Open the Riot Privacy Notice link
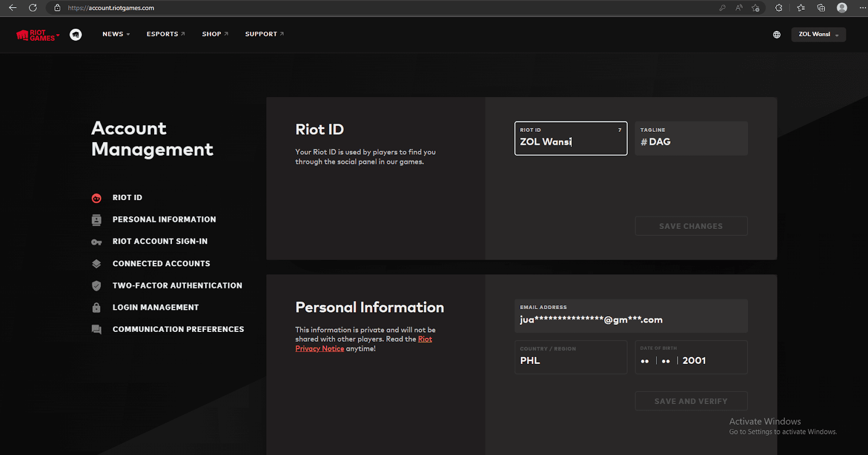 [320, 349]
